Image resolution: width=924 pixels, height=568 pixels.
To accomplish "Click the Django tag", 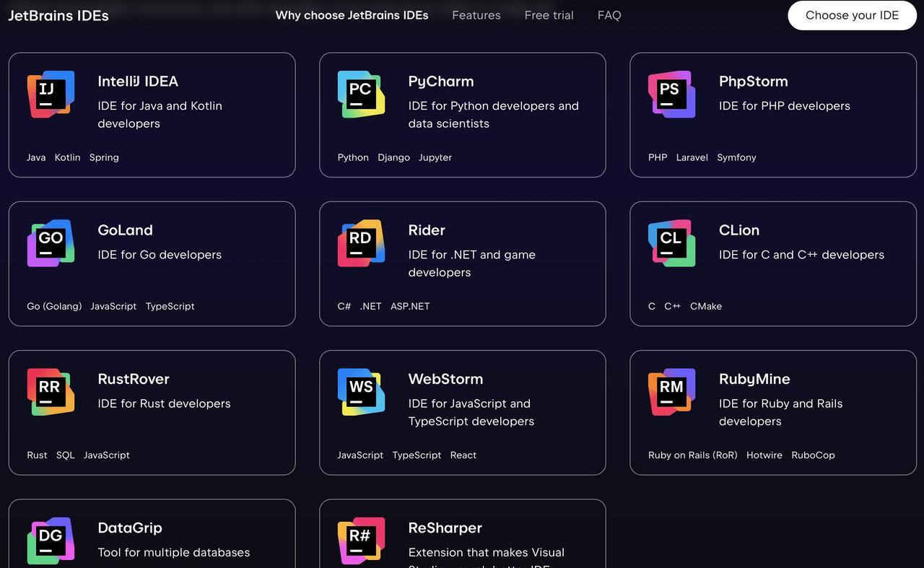I will point(393,157).
